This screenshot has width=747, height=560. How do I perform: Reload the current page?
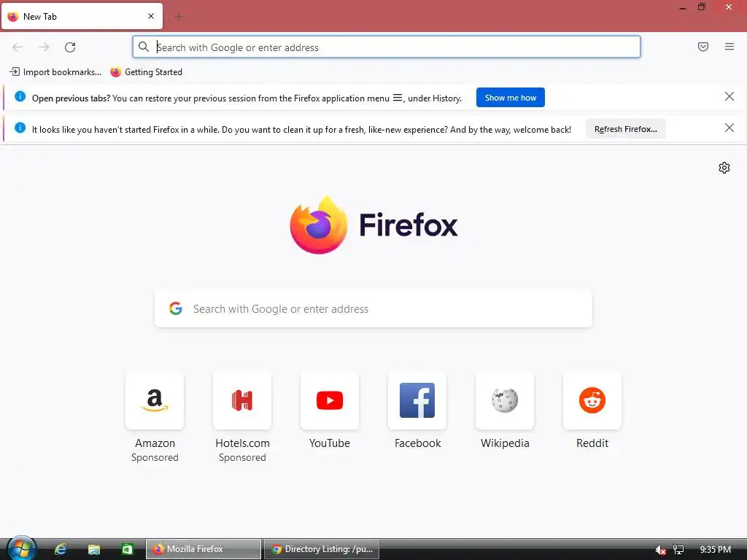tap(70, 47)
